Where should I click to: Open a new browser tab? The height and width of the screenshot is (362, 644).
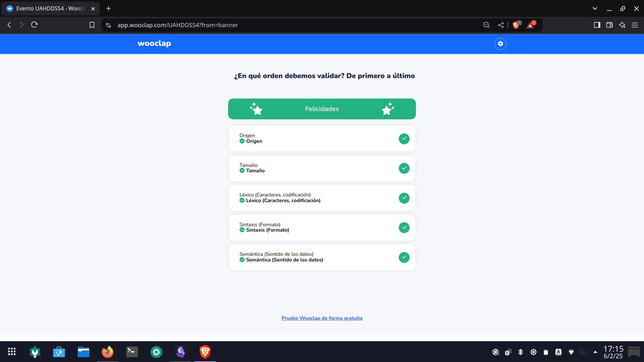(108, 8)
